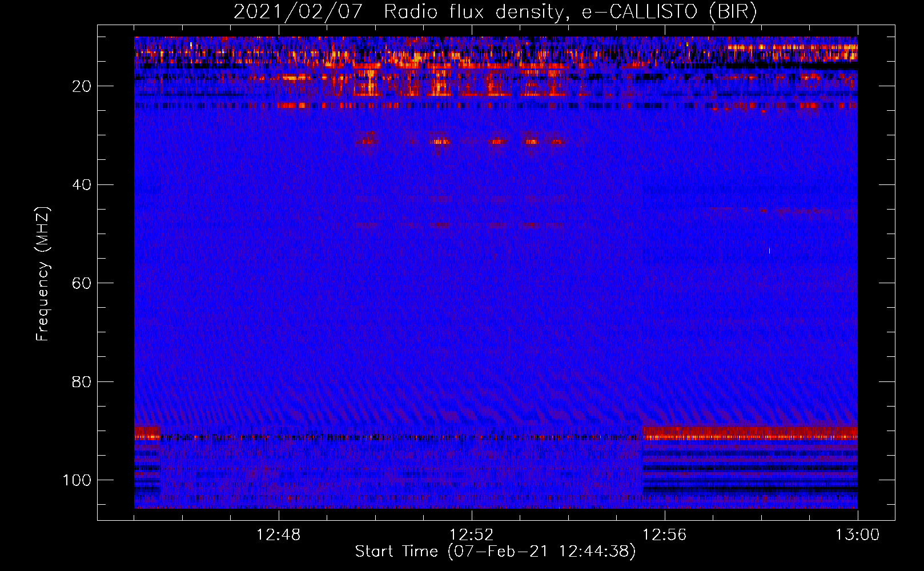Image resolution: width=924 pixels, height=571 pixels.
Task: Click the 60 MHz frequency label
Action: click(x=81, y=283)
